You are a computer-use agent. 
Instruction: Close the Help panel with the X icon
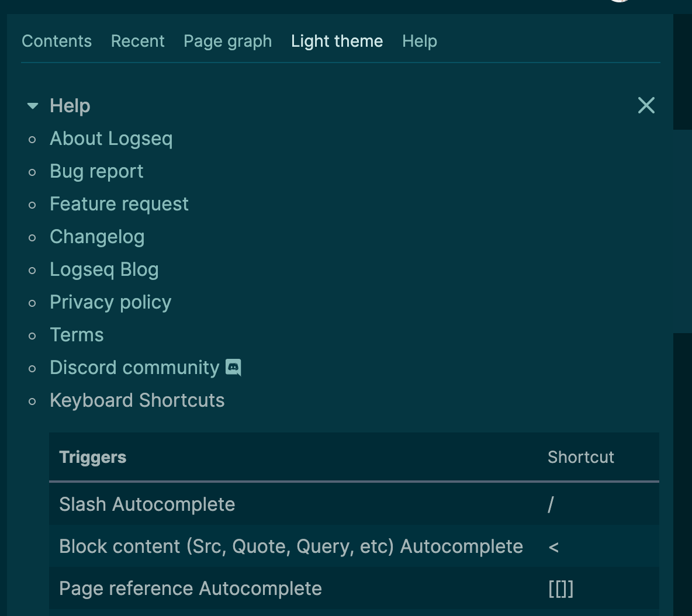click(x=646, y=105)
